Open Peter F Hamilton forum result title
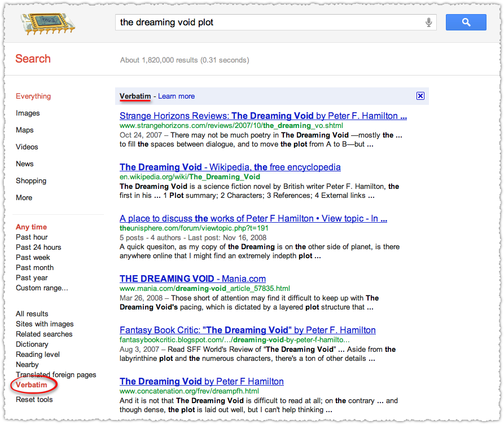 (x=253, y=218)
